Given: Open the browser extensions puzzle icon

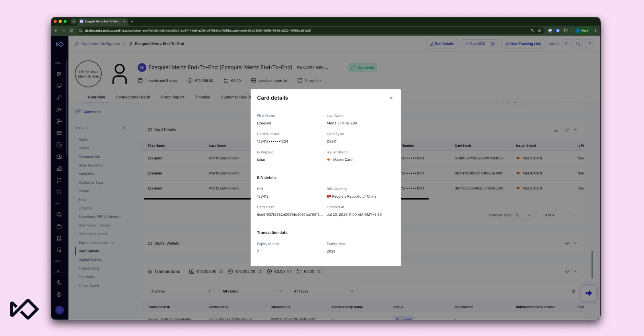Looking at the screenshot, I should click(566, 30).
